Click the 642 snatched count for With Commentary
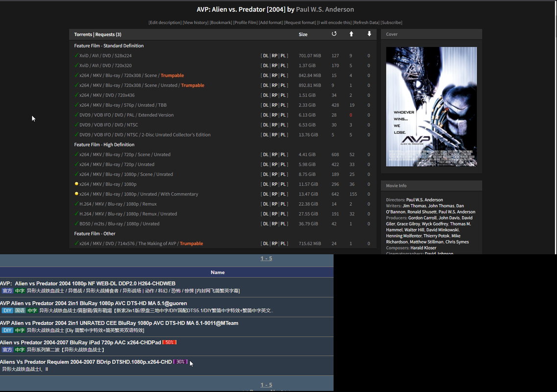 [x=335, y=194]
